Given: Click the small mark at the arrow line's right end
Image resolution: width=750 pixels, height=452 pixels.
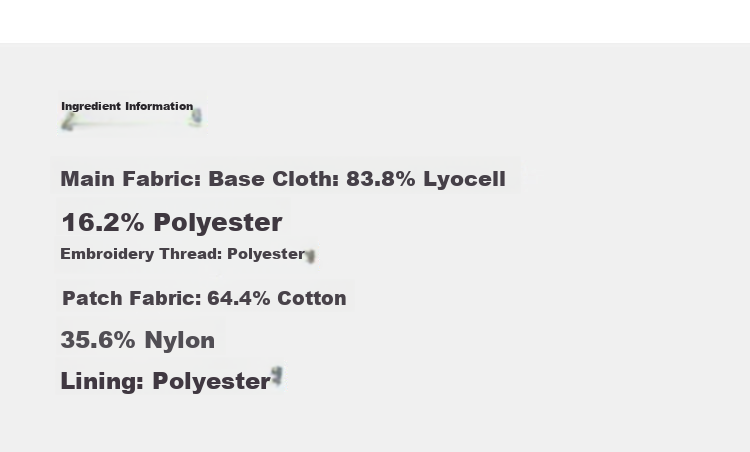Looking at the screenshot, I should 196,117.
